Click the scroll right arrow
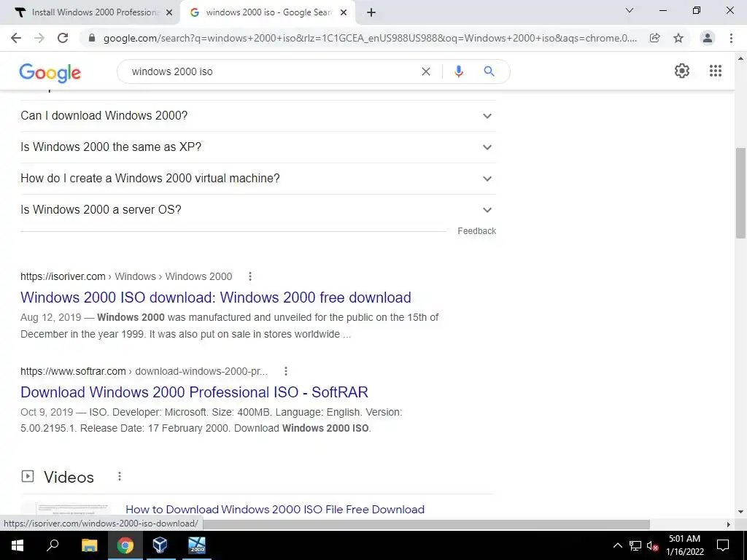 729,524
